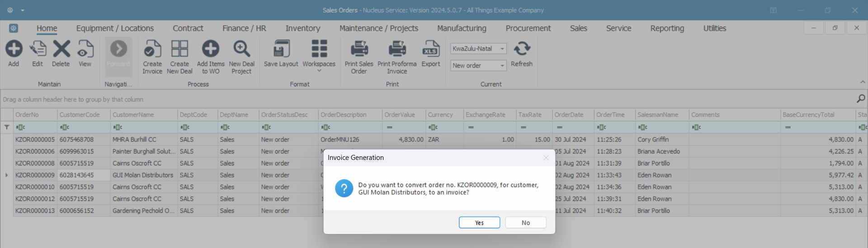868x248 pixels.
Task: Open the KwaZulu-Natal region dropdown
Action: point(502,49)
